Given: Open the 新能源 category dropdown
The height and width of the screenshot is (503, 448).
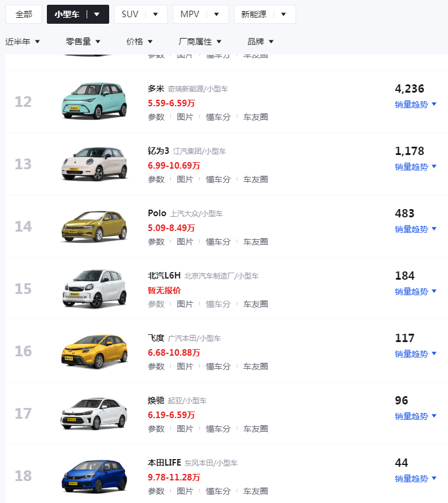Looking at the screenshot, I should (284, 14).
